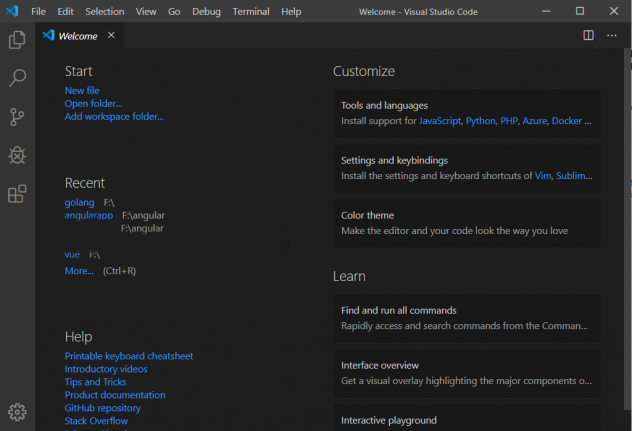Open the Search view in activity bar
The width and height of the screenshot is (632, 431).
[17, 78]
